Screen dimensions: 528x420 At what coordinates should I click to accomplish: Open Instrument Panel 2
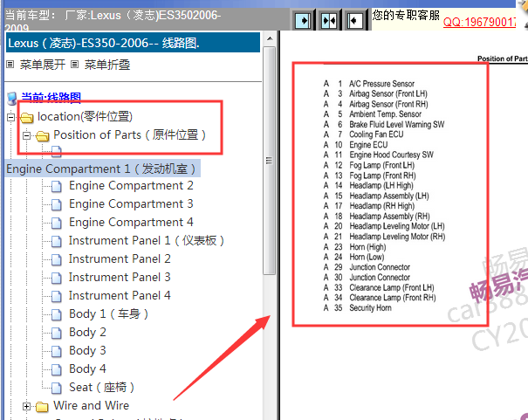coord(120,258)
